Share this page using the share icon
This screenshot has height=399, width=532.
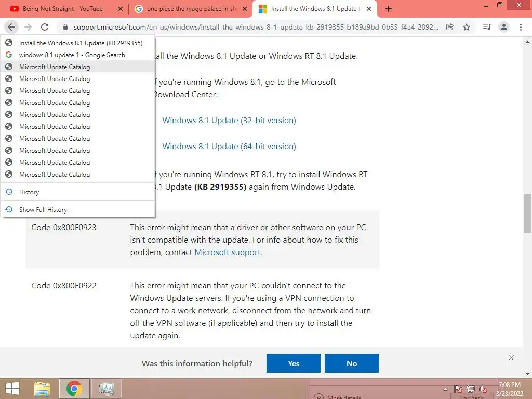coord(449,27)
